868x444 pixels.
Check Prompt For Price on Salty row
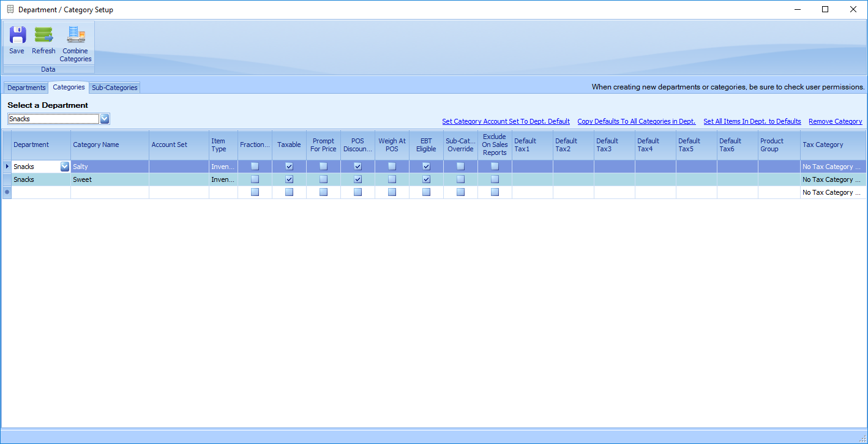[x=323, y=167]
